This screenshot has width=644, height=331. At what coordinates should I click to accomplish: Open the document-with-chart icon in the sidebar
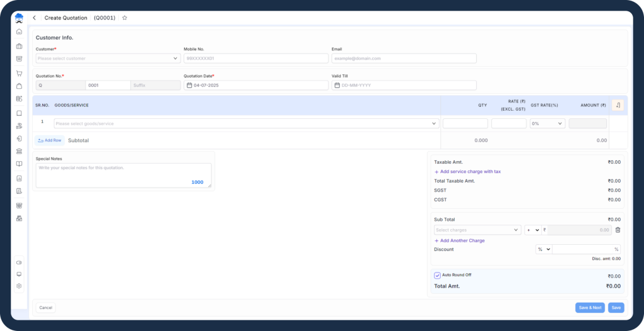pos(19,191)
